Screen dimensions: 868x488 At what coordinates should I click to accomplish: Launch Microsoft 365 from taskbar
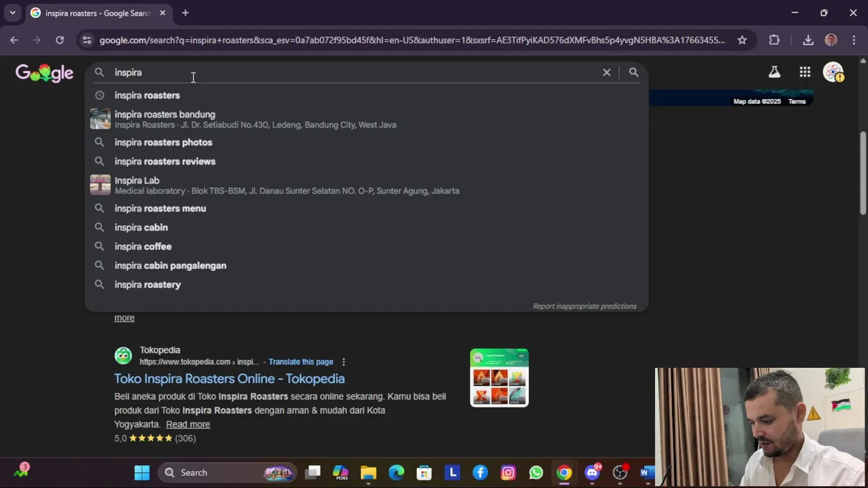point(340,472)
